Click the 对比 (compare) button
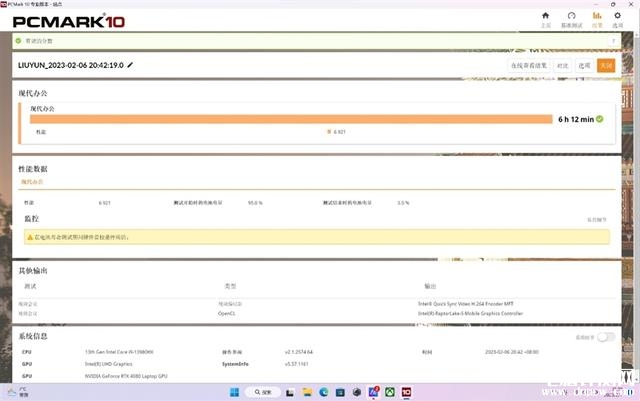Viewport: 640px width, 401px height. click(x=562, y=65)
